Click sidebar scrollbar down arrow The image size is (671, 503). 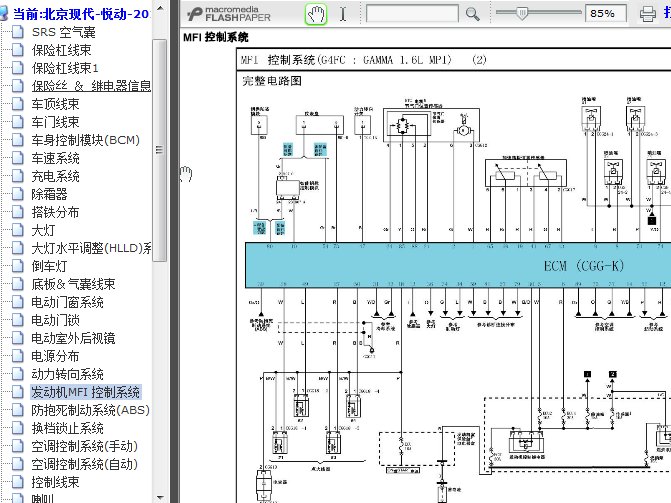[x=160, y=497]
